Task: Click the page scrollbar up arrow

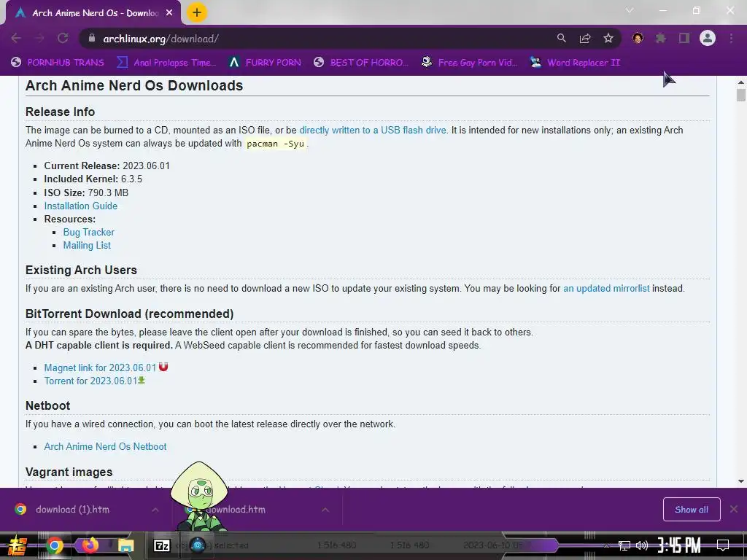Action: 741,82
